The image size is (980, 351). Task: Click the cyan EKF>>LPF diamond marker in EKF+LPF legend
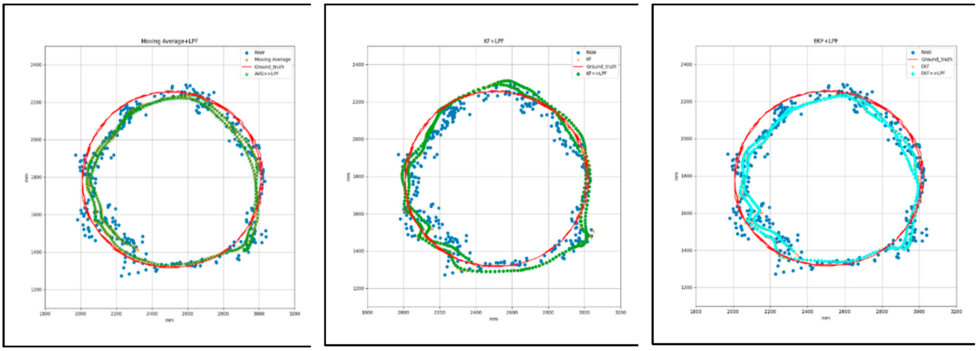[x=913, y=74]
